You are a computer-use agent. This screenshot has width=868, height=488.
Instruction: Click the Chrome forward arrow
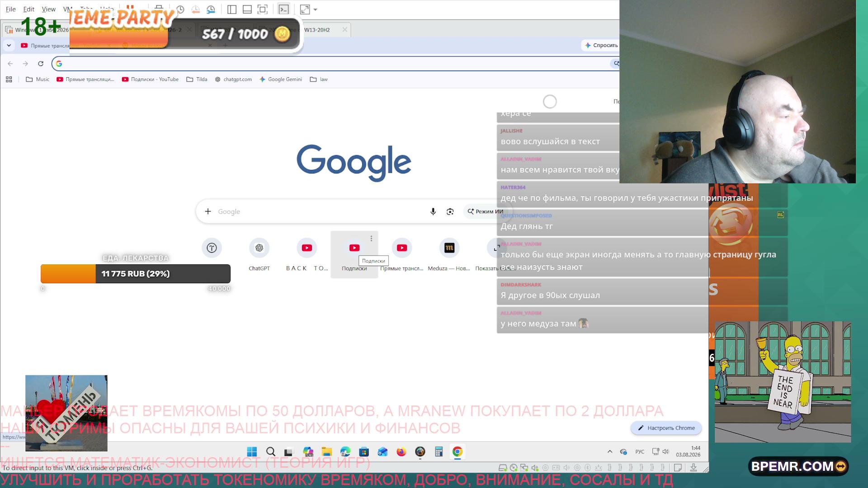[x=25, y=64]
